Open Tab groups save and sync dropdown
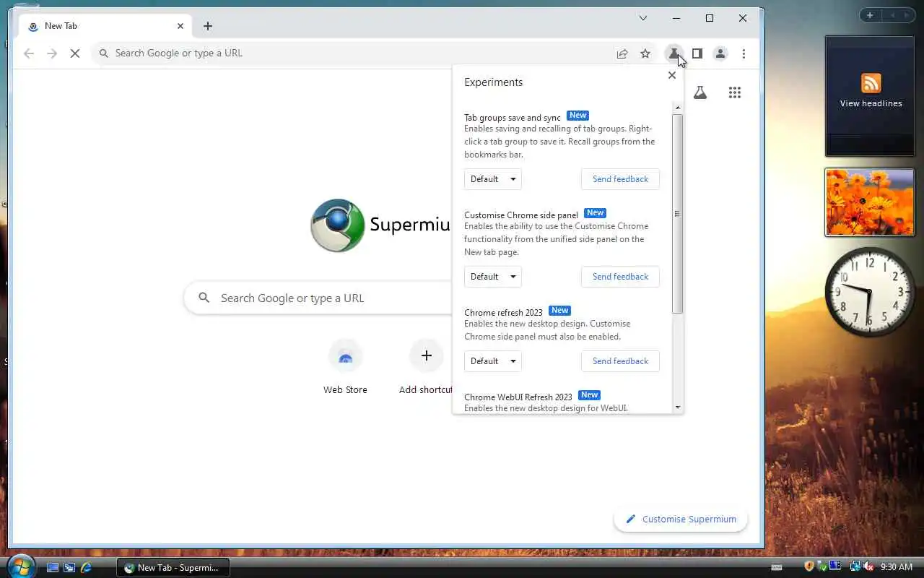The height and width of the screenshot is (578, 924). coord(492,179)
